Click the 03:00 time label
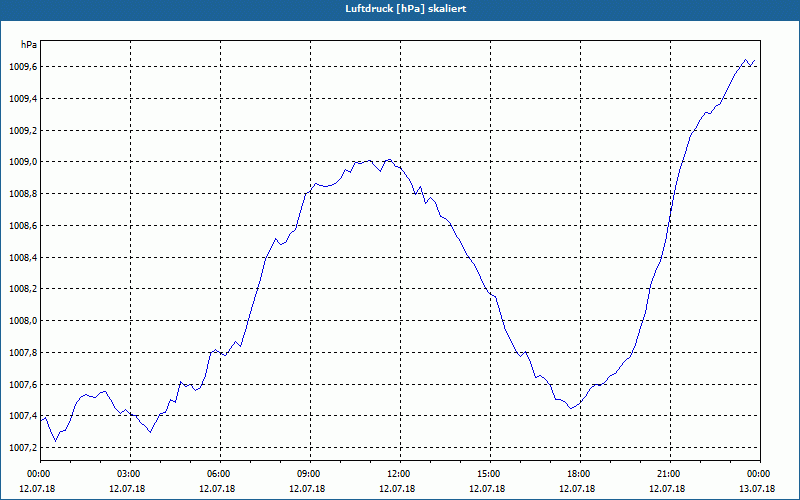This screenshot has height=500, width=800. pos(130,474)
